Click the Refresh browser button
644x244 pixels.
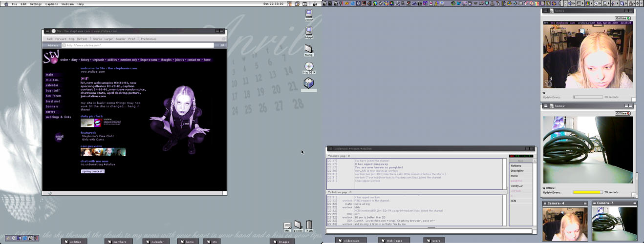82,39
